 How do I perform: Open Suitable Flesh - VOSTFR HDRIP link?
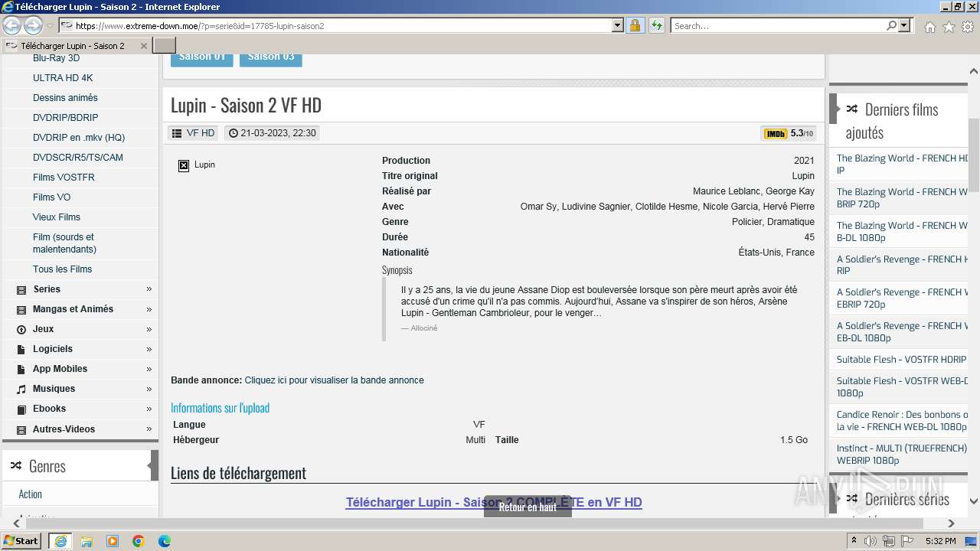pos(901,359)
